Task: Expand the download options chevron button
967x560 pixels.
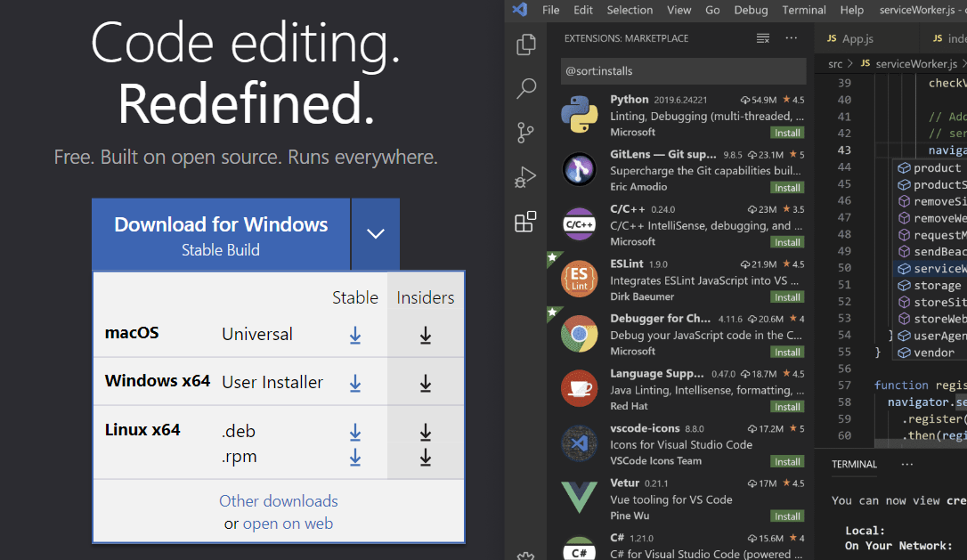Action: click(376, 234)
